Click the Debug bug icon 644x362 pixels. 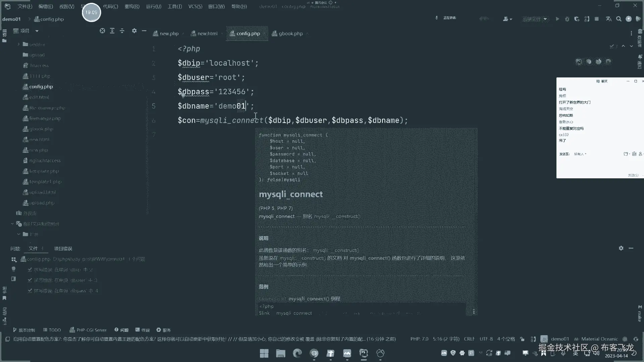pyautogui.click(x=567, y=19)
